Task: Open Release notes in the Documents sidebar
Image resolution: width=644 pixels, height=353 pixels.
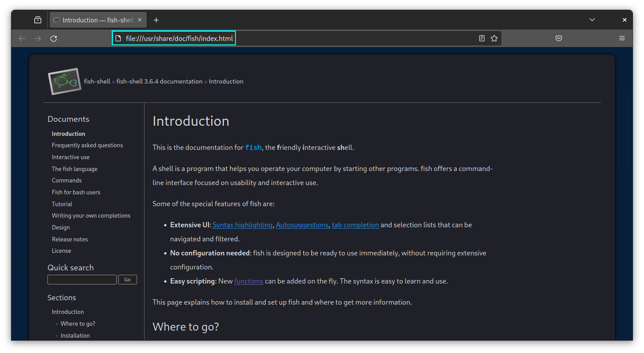Action: point(69,239)
